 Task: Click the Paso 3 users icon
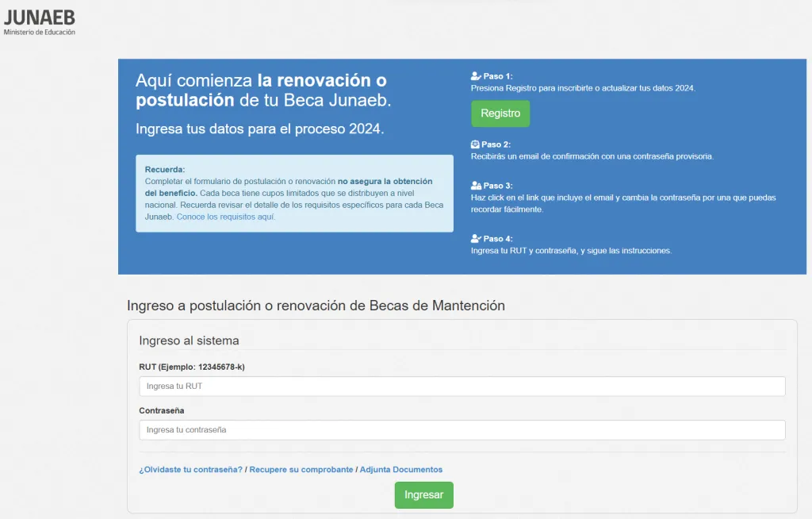coord(476,185)
